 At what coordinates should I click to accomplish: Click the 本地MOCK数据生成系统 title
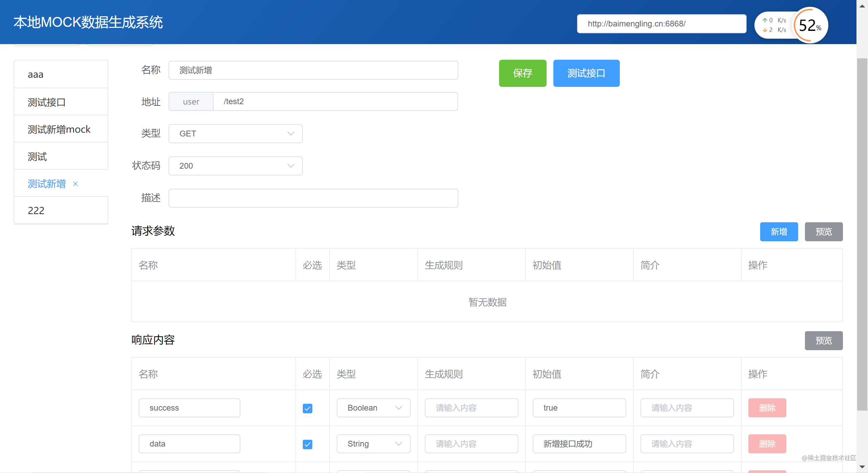pos(88,22)
